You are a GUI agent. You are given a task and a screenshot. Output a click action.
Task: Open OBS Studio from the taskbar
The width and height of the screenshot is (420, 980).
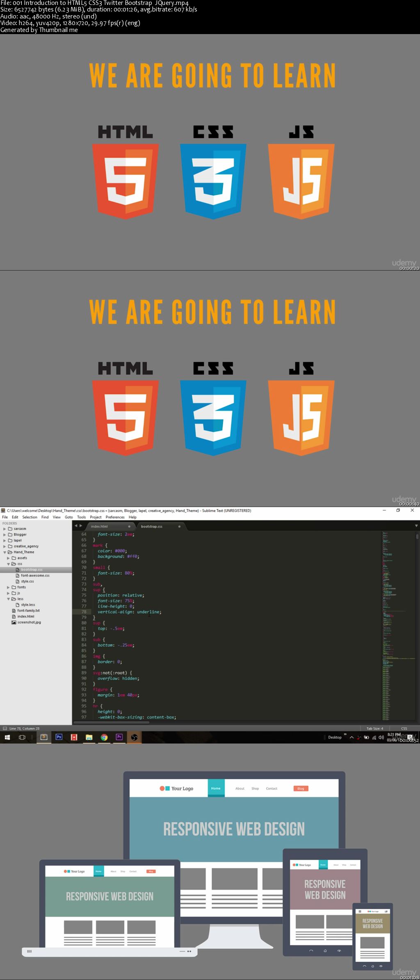point(134,737)
